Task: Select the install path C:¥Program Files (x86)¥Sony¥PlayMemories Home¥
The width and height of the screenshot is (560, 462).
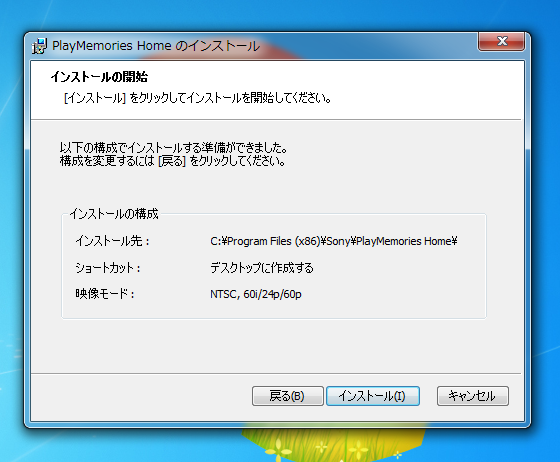Action: click(334, 241)
